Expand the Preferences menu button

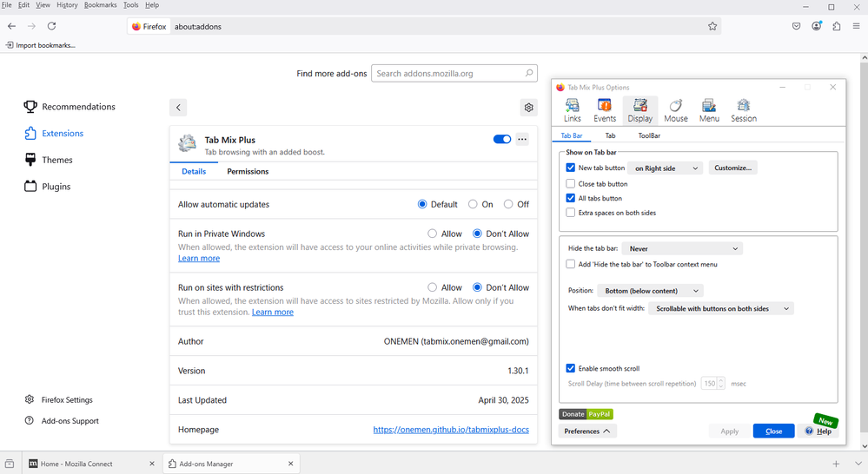(587, 431)
